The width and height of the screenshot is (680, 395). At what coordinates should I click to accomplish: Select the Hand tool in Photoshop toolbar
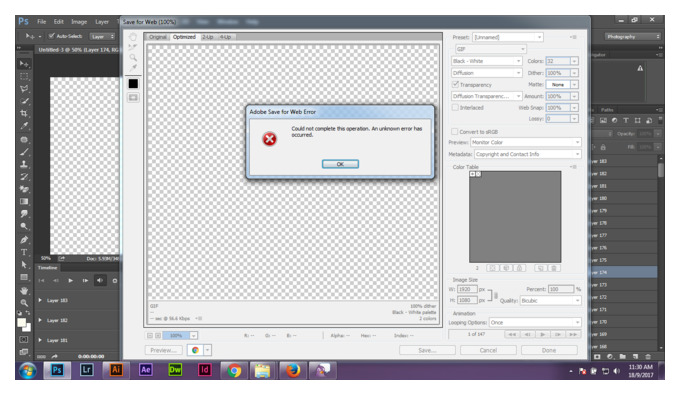[24, 290]
